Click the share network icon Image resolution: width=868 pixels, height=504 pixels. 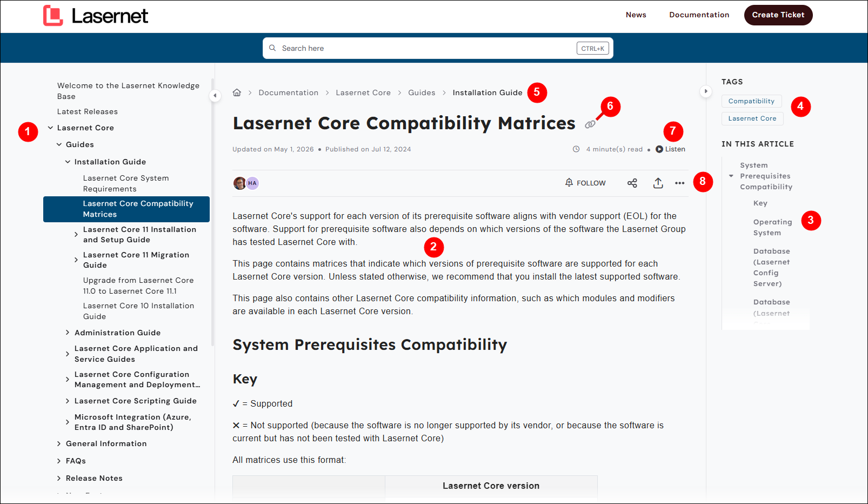(x=632, y=183)
